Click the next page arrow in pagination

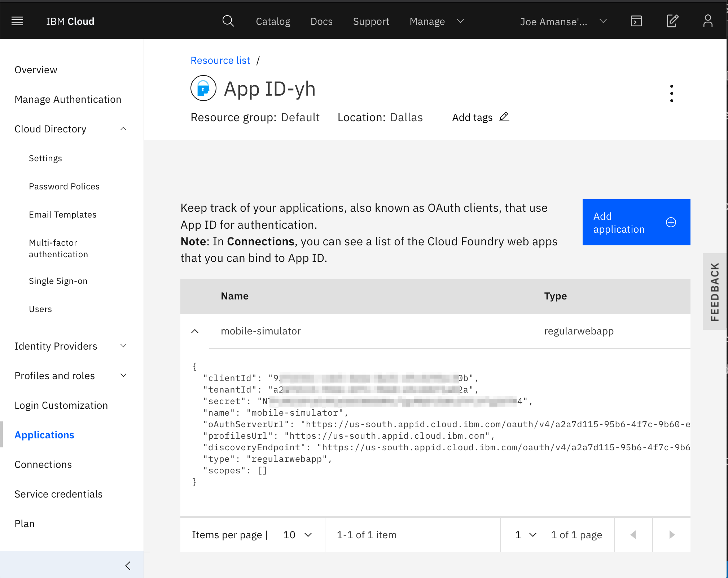point(671,535)
